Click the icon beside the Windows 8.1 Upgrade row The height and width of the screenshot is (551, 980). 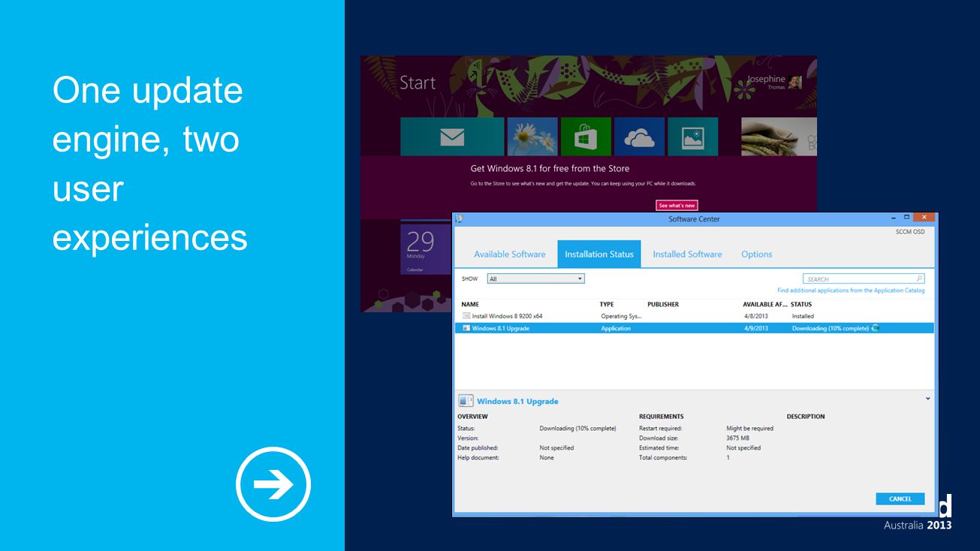click(x=466, y=328)
